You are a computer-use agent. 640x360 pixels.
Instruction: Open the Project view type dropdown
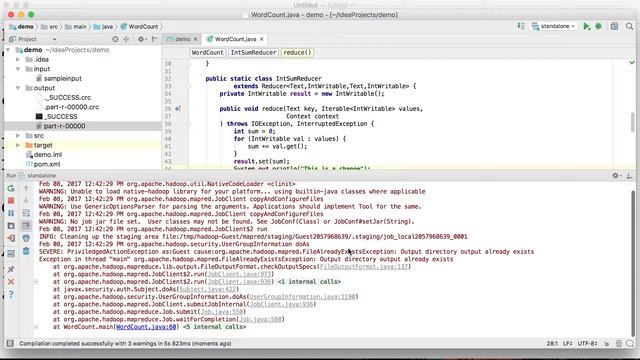[x=33, y=39]
